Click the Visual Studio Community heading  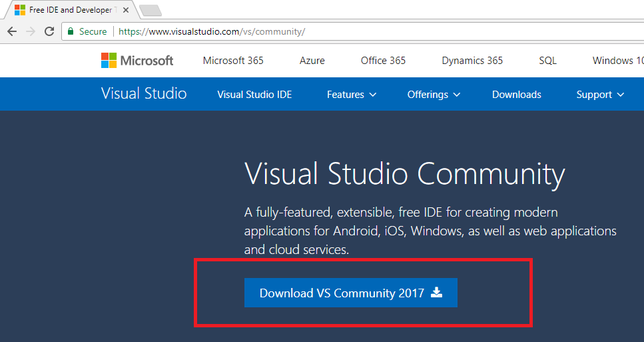pos(405,174)
